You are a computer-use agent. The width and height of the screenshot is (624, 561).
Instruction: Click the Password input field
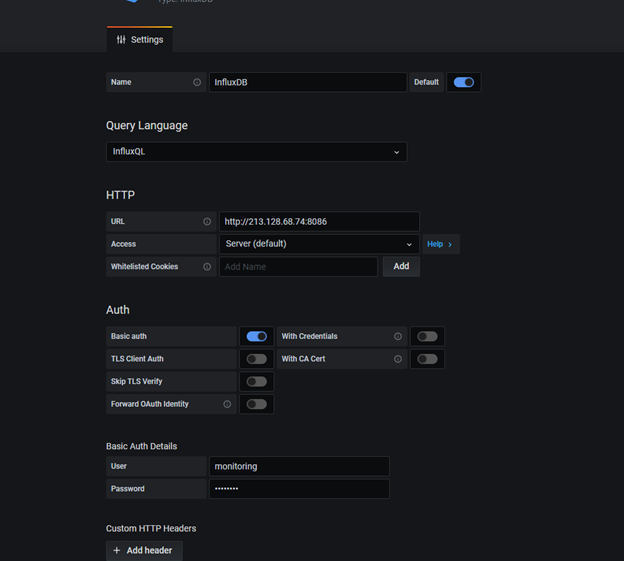(299, 489)
